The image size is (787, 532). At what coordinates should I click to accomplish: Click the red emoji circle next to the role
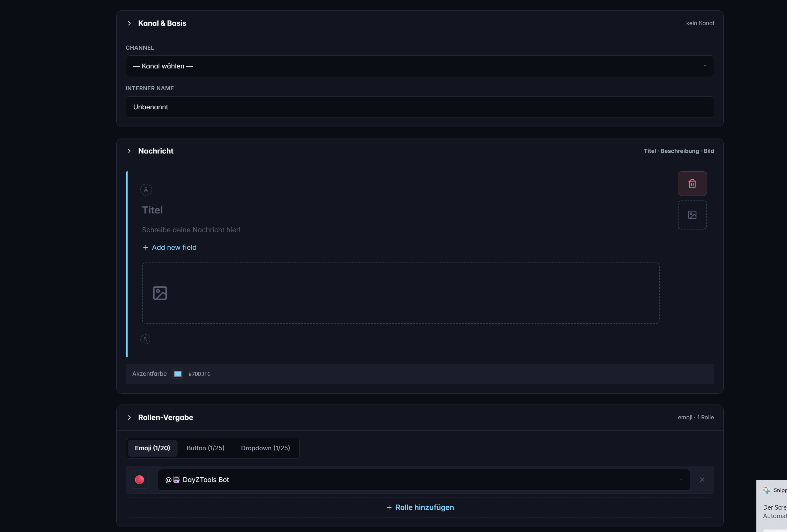[x=139, y=480]
